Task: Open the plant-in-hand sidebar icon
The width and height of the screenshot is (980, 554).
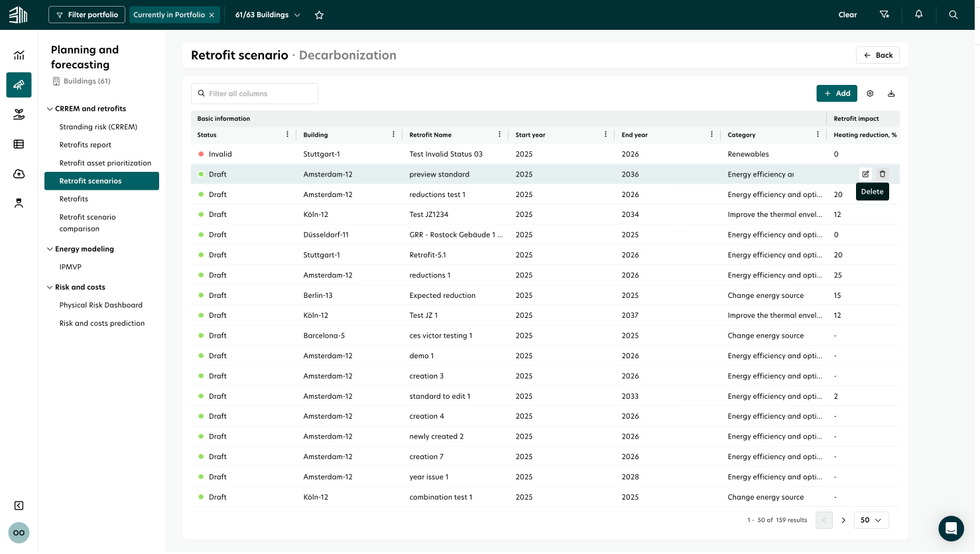Action: click(19, 115)
